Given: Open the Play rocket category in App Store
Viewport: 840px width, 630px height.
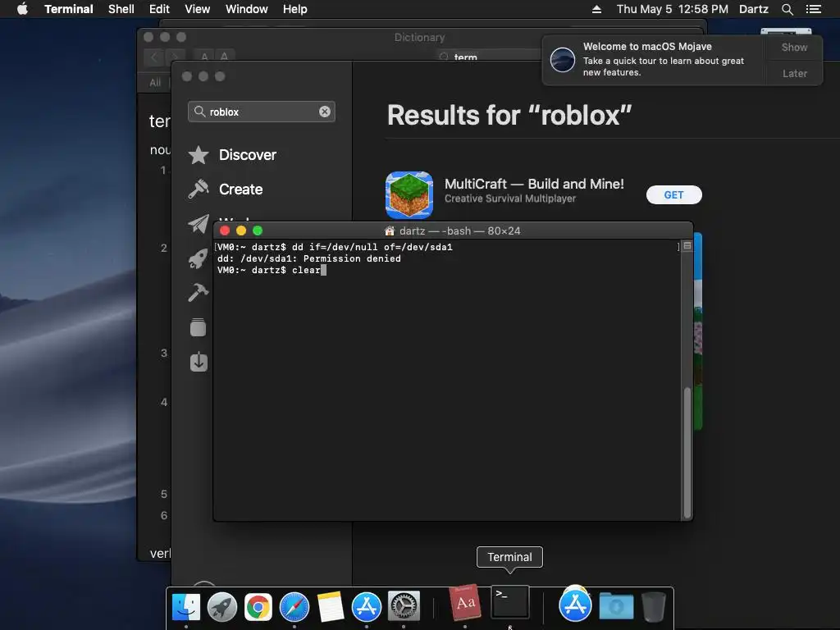Looking at the screenshot, I should coord(199,258).
